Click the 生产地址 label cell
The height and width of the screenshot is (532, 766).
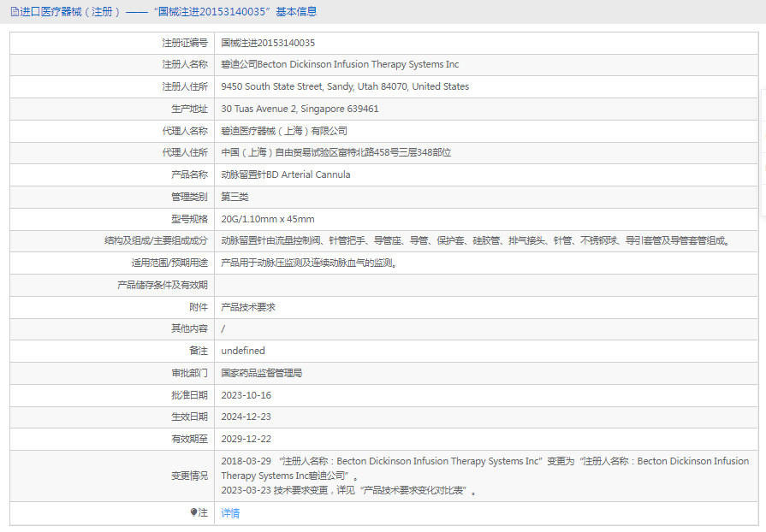click(x=112, y=109)
